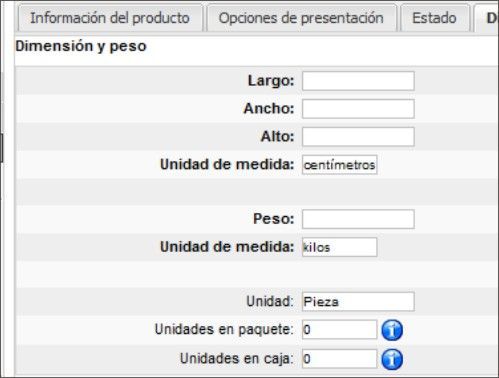This screenshot has width=499, height=378.
Task: Click info icon next to Unidades en paquete
Action: coord(392,330)
